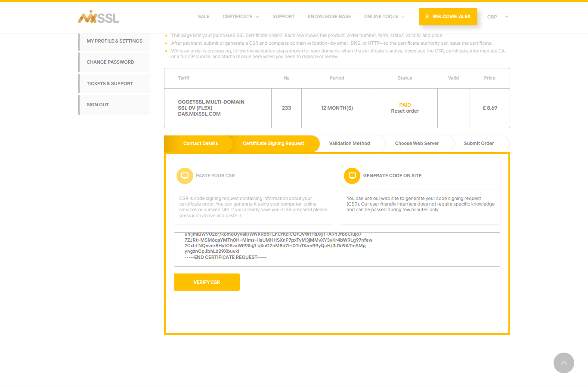The width and height of the screenshot is (588, 387).
Task: Click the MixSSL logo
Action: tap(99, 17)
